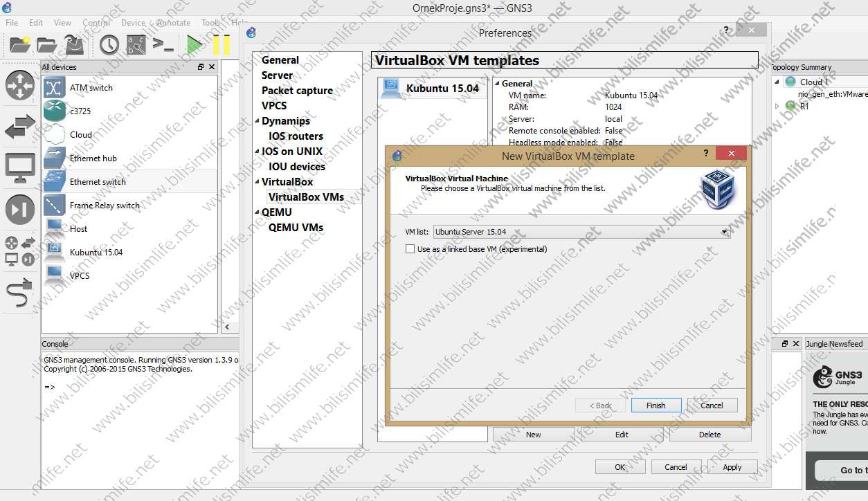The width and height of the screenshot is (868, 501).
Task: Select Dynamips preferences section
Action: click(x=286, y=121)
